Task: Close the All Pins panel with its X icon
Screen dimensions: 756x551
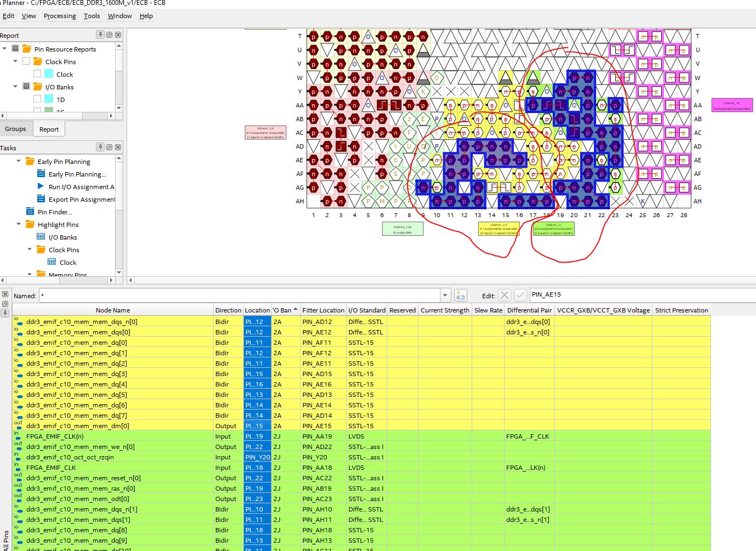Action: click(x=5, y=294)
